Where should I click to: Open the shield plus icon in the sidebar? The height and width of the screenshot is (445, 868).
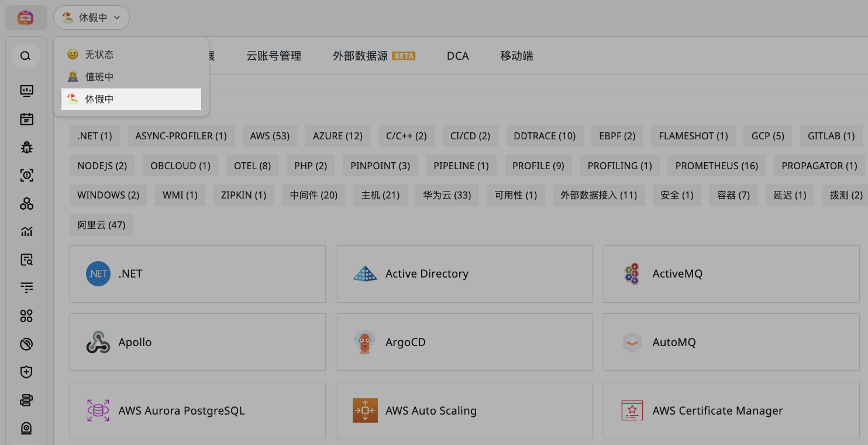[x=26, y=372]
